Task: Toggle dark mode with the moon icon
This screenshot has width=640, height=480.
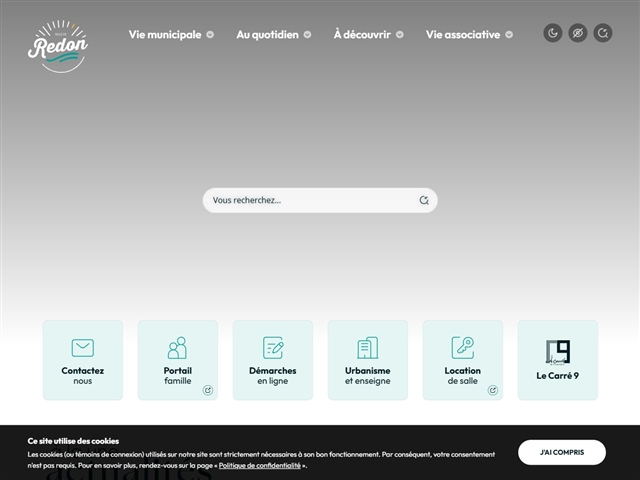Action: tap(553, 33)
